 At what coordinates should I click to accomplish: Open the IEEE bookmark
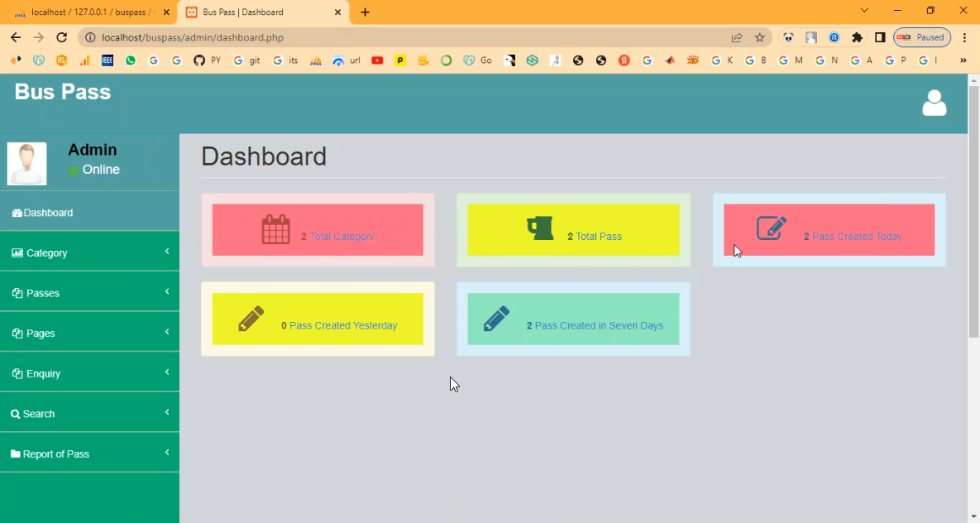[108, 60]
